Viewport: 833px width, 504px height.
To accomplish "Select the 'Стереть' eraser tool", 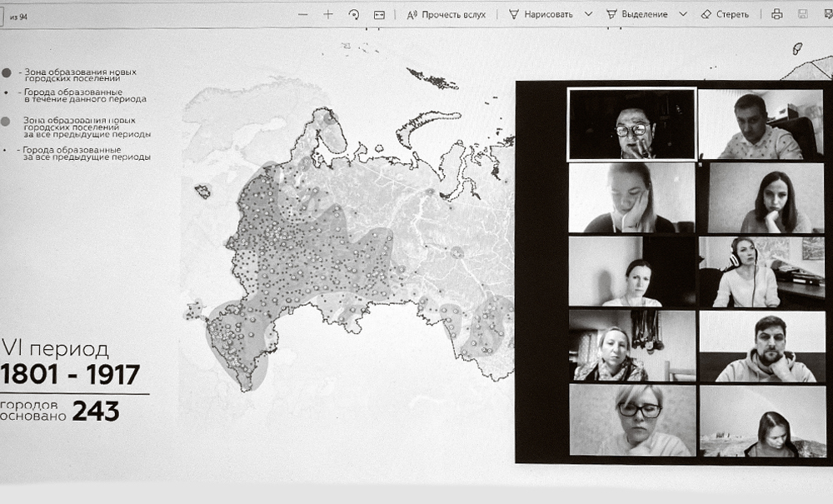I will click(x=725, y=14).
